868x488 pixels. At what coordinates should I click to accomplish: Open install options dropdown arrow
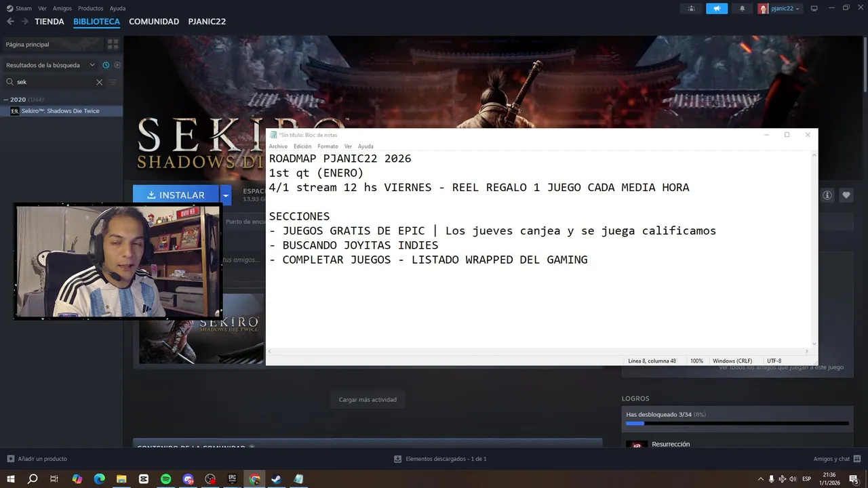tap(226, 195)
